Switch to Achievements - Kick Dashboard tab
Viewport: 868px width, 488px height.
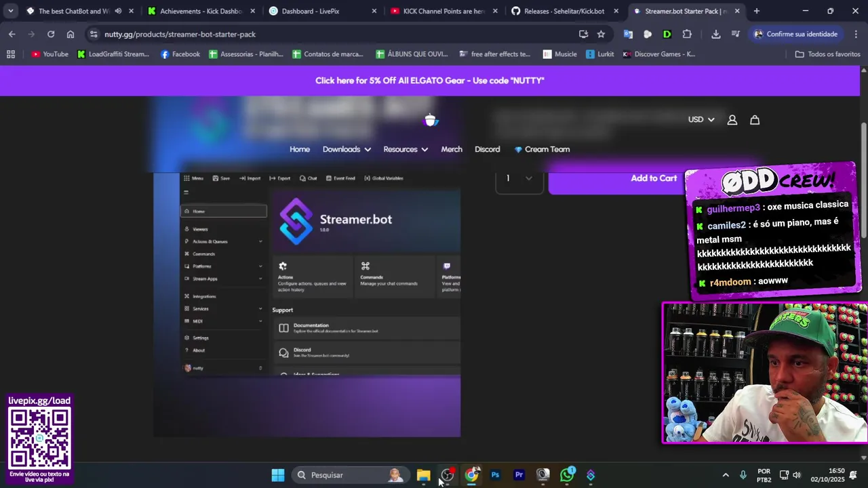[x=200, y=11]
